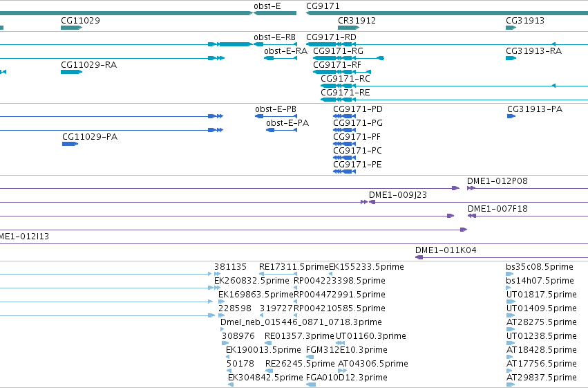Select EST UT01238.5prime

point(542,336)
